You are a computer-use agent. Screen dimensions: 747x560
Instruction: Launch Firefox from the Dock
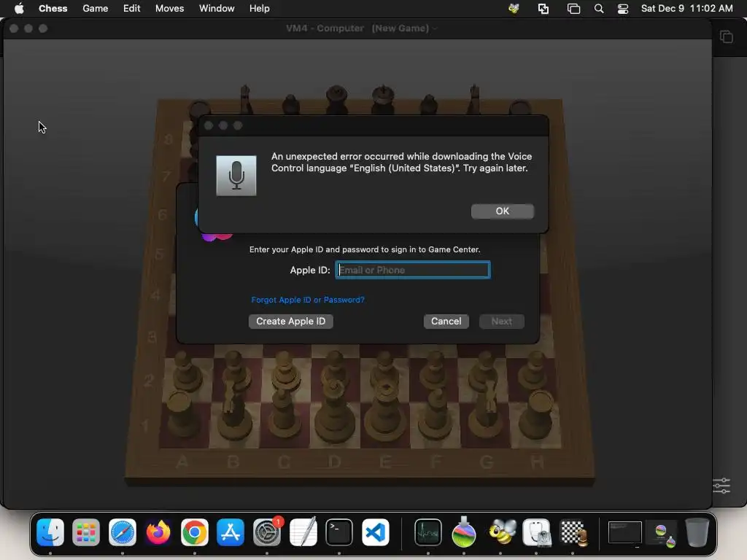click(x=158, y=532)
